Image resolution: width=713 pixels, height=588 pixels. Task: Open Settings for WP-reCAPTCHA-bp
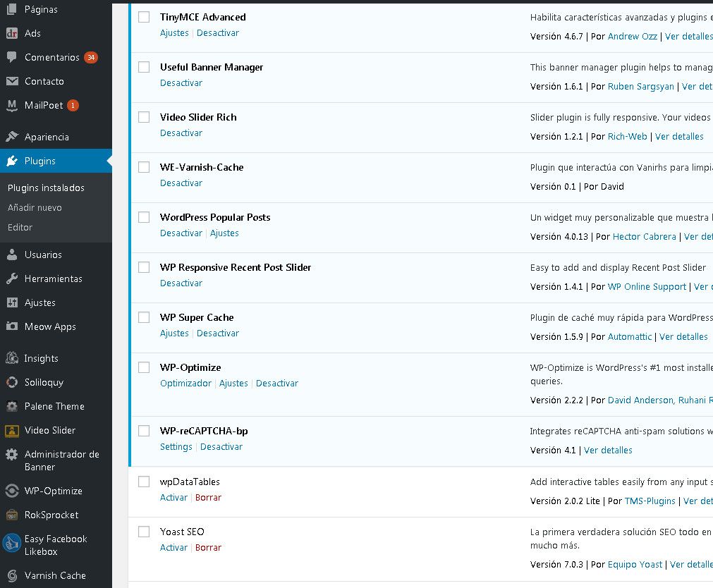pos(176,446)
